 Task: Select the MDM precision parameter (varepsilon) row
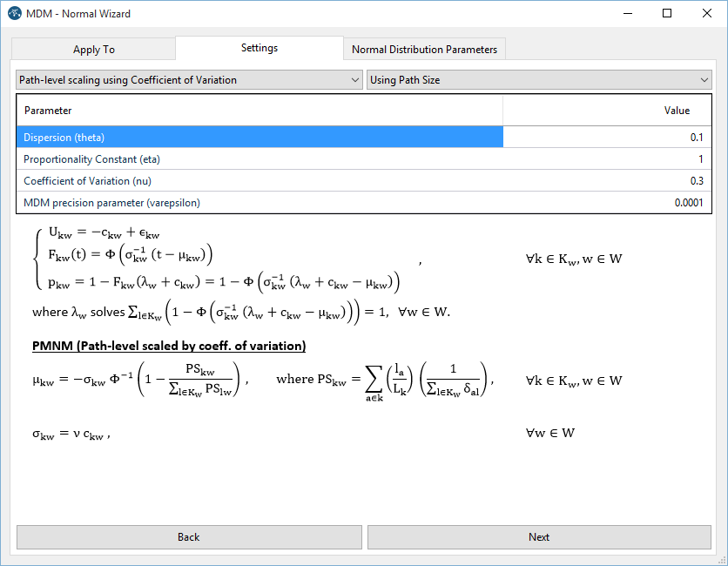click(x=260, y=203)
